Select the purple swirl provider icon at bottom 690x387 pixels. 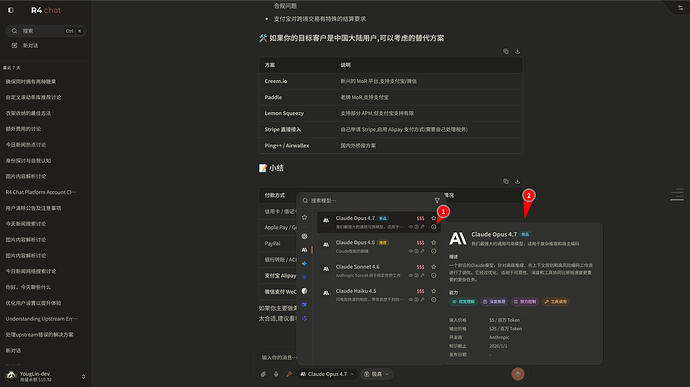pos(305,318)
